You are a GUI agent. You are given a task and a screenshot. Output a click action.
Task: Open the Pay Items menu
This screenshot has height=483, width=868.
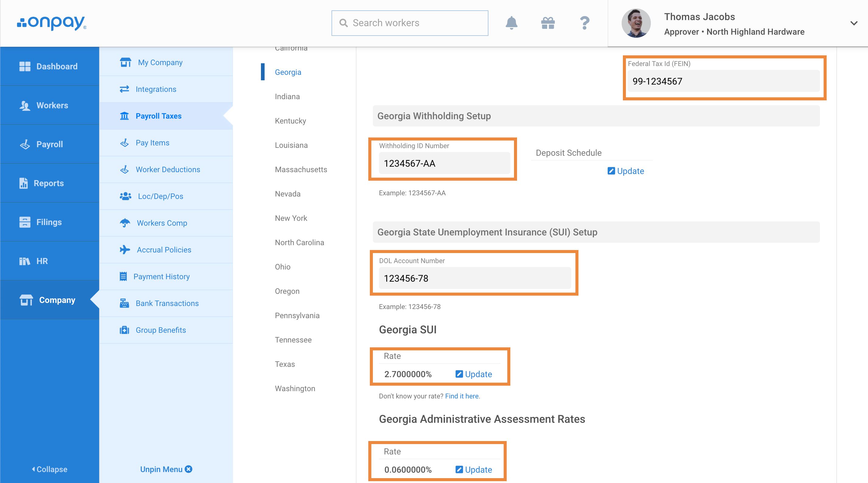click(x=152, y=143)
